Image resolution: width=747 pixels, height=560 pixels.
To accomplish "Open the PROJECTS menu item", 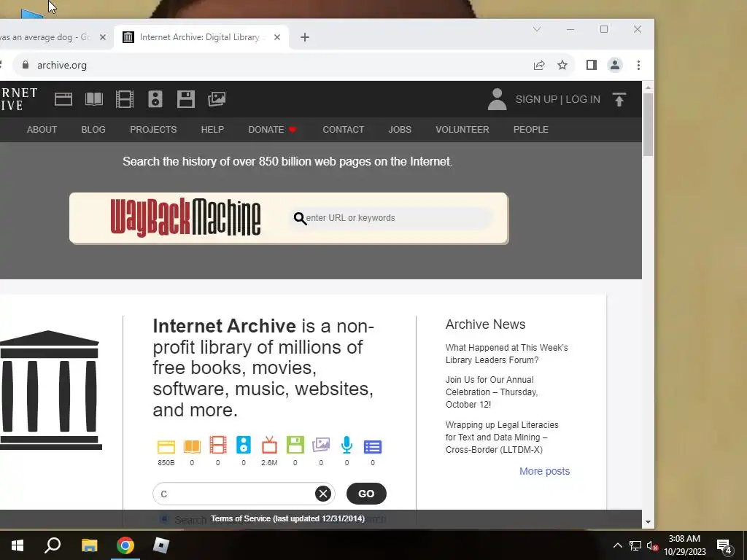I will tap(153, 130).
